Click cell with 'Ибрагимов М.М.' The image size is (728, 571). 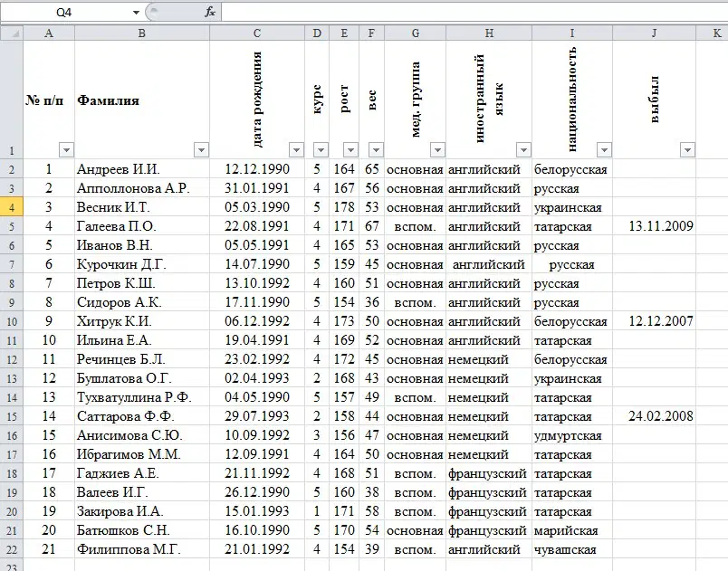pyautogui.click(x=142, y=454)
